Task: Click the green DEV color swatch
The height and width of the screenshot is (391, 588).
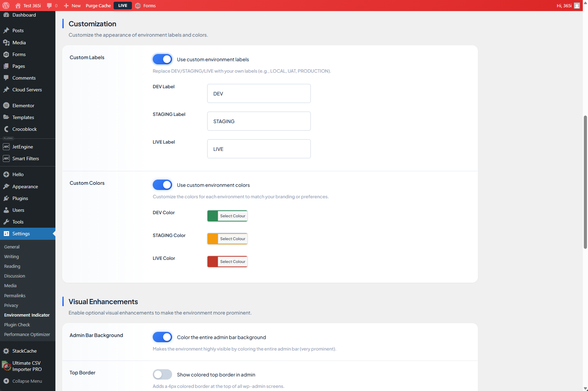Action: coord(212,216)
